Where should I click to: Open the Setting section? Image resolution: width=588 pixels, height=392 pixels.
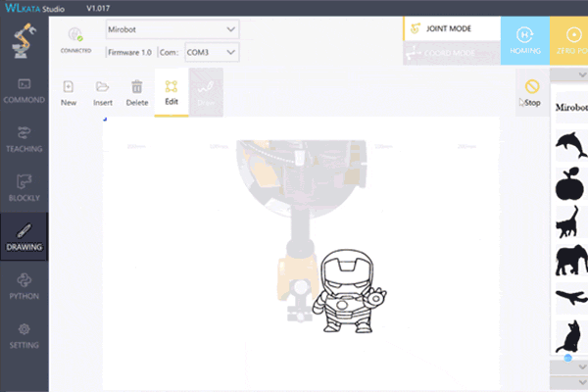point(24,334)
